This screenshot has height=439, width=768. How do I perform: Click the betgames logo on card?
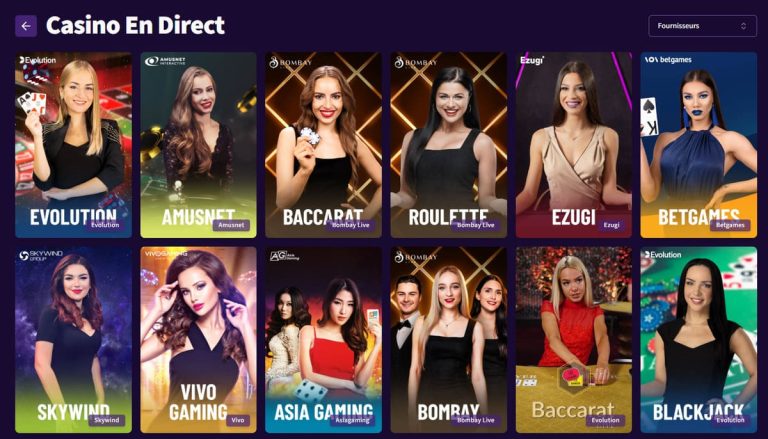pyautogui.click(x=668, y=60)
